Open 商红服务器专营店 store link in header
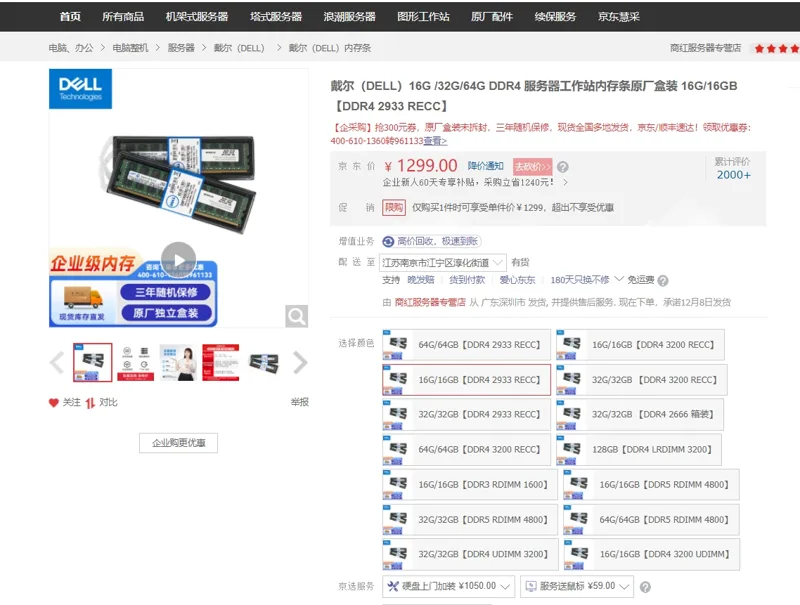The image size is (800, 605). [705, 48]
